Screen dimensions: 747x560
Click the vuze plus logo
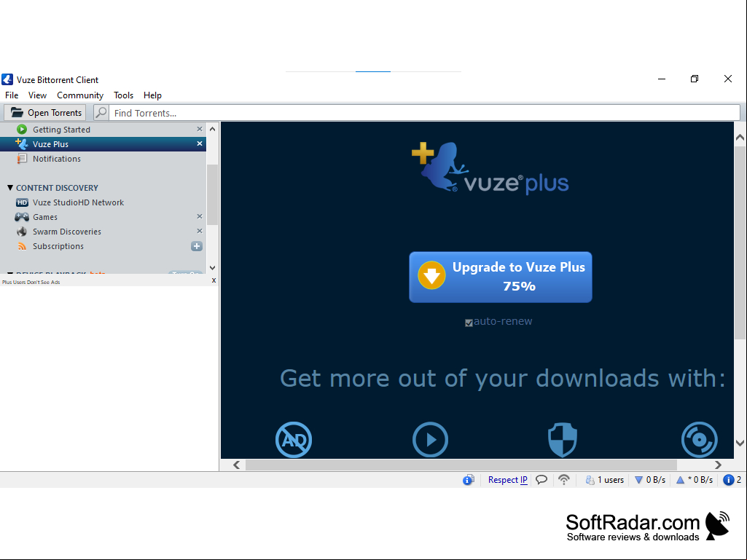pyautogui.click(x=490, y=168)
